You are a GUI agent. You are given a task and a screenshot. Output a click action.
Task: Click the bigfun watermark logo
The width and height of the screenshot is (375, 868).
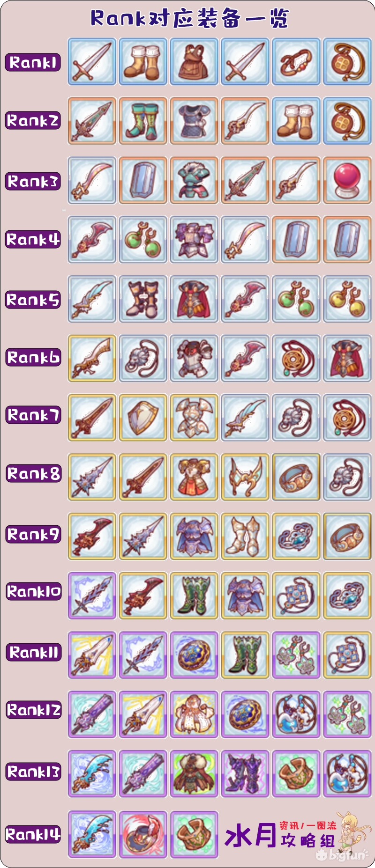point(342,855)
